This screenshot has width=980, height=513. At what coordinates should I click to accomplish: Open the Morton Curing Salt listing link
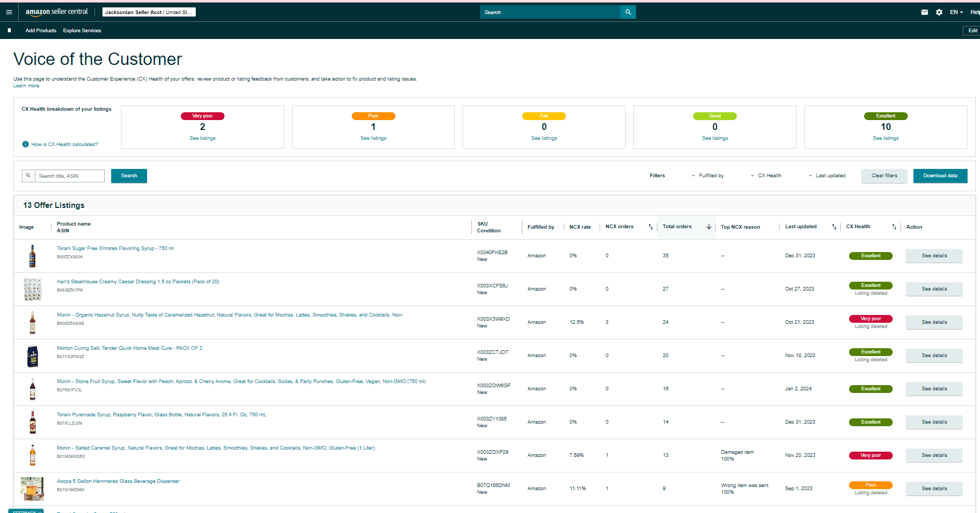coord(129,348)
